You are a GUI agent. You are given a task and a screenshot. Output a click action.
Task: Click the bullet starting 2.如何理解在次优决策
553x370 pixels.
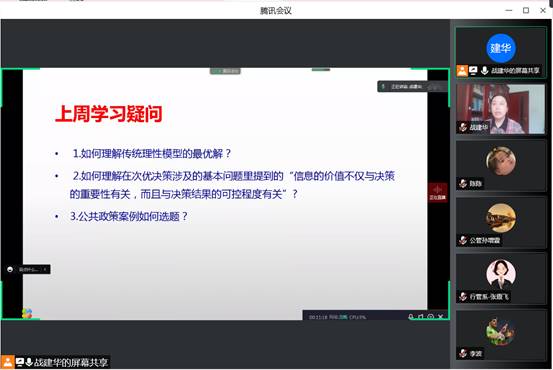pyautogui.click(x=232, y=185)
